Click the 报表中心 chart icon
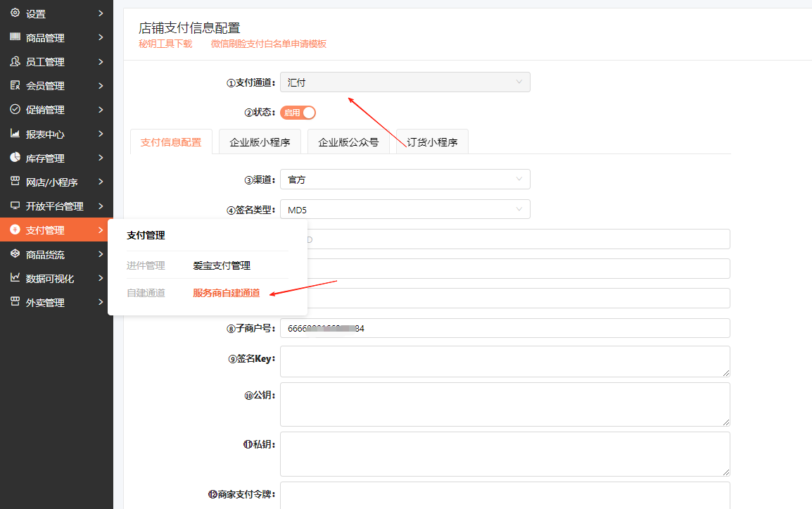This screenshot has height=509, width=812. [15, 133]
